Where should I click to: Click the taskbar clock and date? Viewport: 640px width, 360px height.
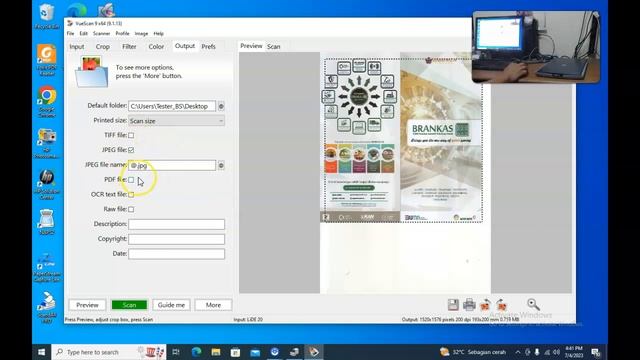pyautogui.click(x=574, y=352)
